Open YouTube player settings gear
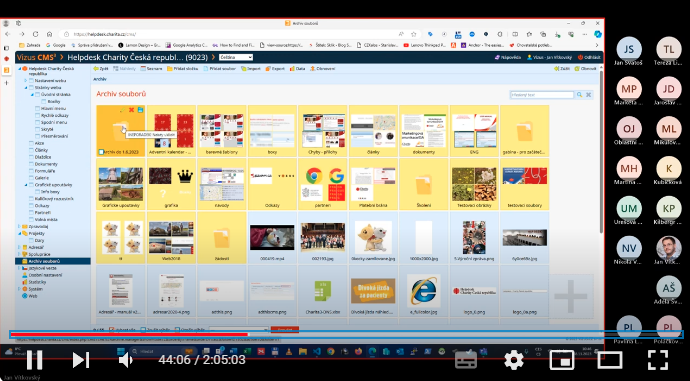This screenshot has width=690, height=381. [514, 360]
